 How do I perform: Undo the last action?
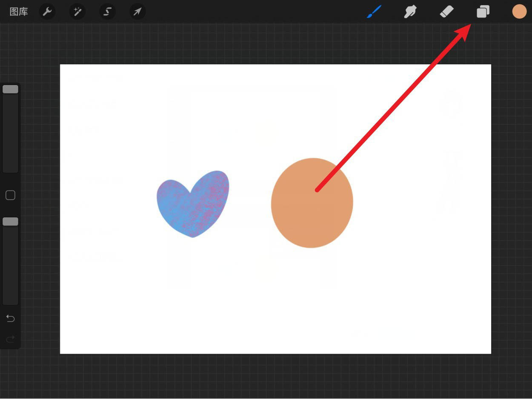(x=11, y=319)
